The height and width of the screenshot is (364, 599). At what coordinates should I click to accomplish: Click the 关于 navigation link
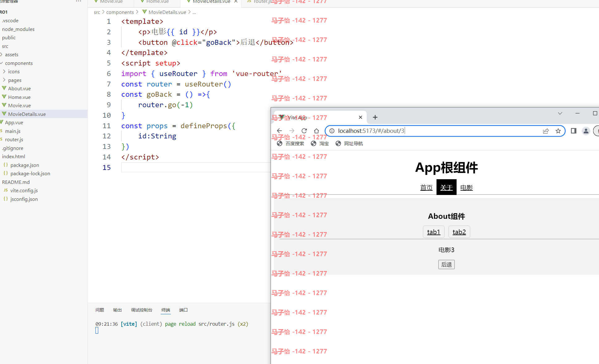pyautogui.click(x=446, y=187)
